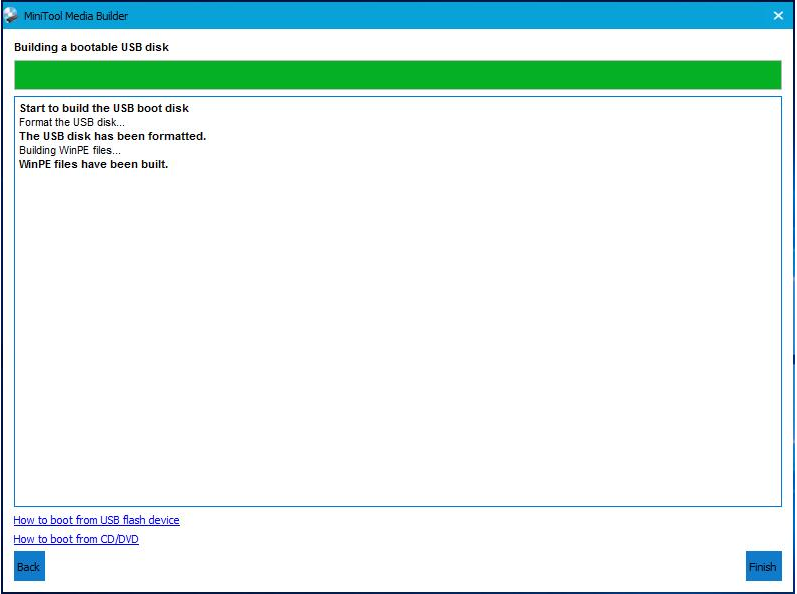Click the Finish button

(x=763, y=566)
